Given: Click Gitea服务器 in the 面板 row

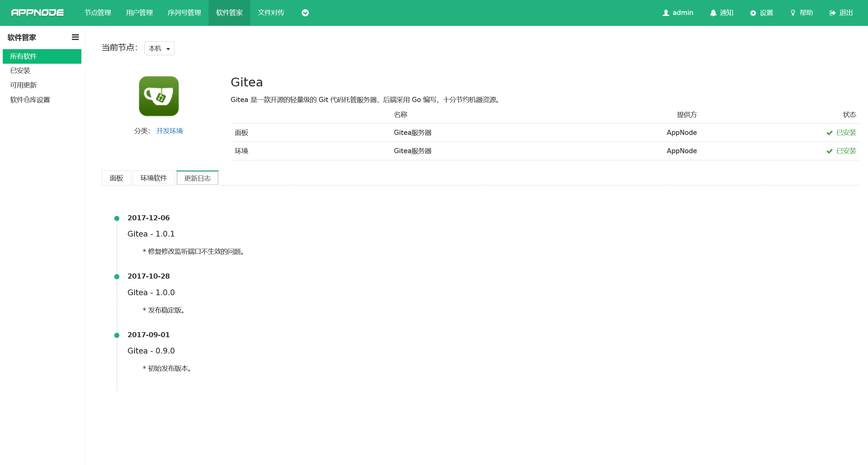Looking at the screenshot, I should tap(413, 133).
